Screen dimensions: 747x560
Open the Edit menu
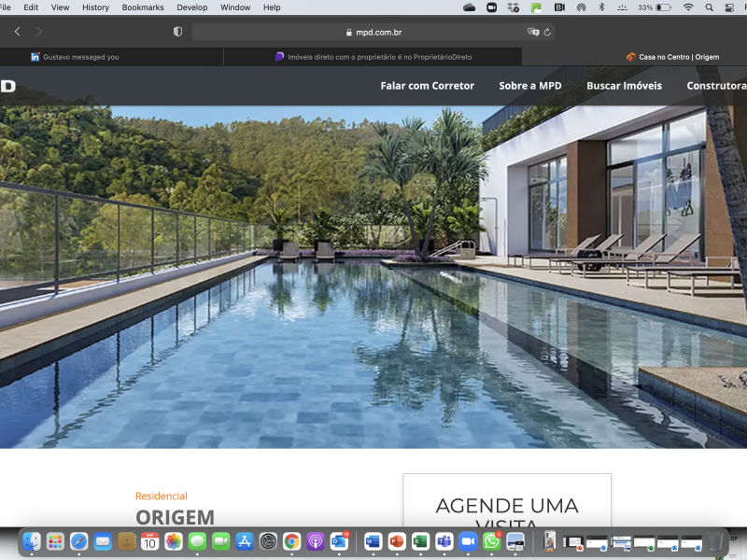(x=31, y=7)
